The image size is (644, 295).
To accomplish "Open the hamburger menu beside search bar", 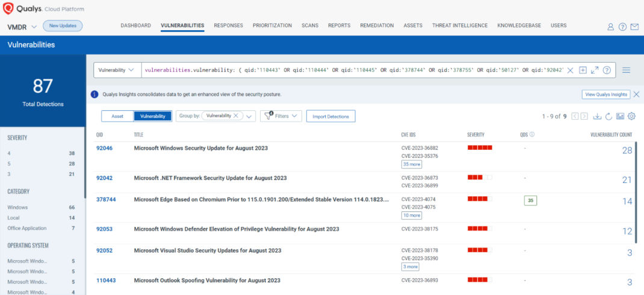I will (627, 70).
